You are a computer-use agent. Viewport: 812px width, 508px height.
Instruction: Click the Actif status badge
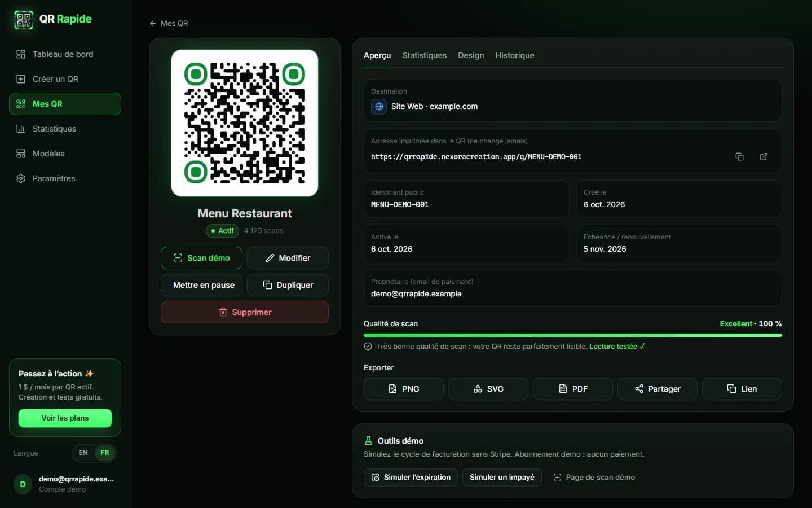click(222, 231)
